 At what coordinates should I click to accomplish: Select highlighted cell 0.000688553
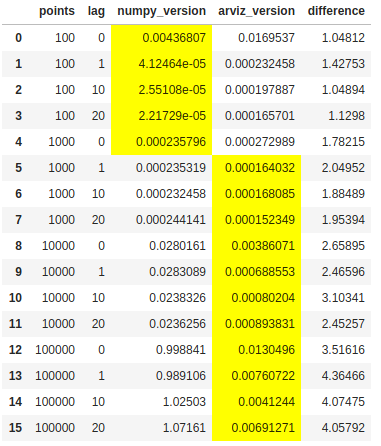coord(256,272)
